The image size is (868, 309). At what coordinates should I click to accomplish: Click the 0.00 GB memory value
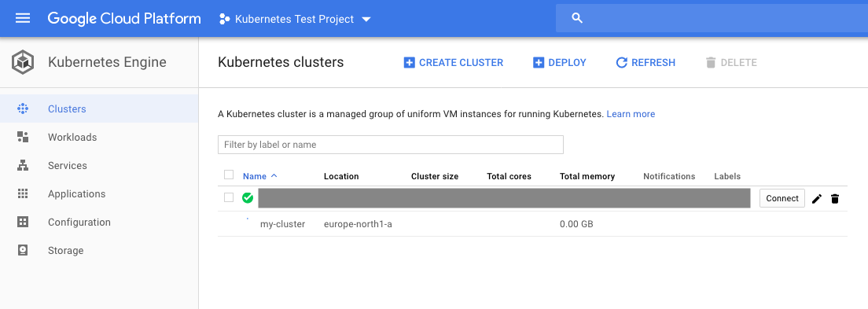click(x=576, y=224)
